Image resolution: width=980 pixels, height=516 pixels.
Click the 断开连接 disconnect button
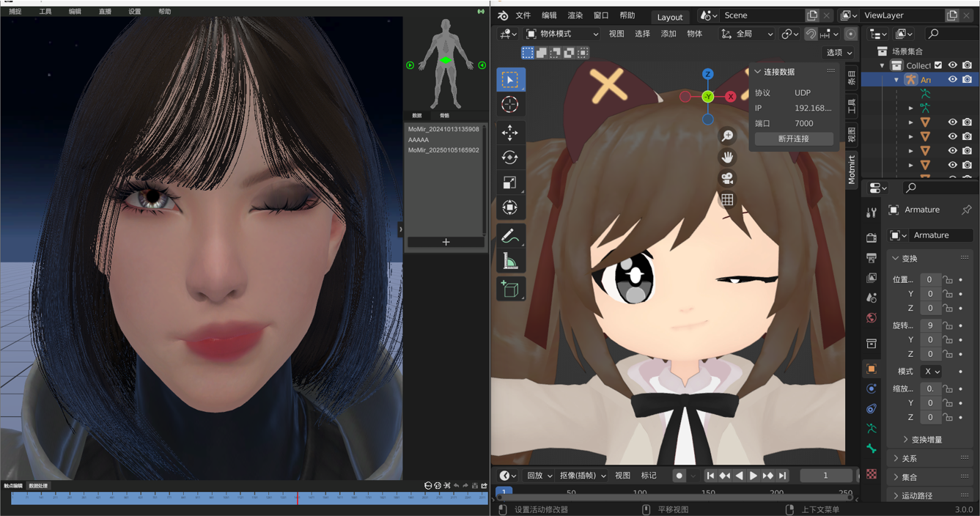tap(793, 139)
